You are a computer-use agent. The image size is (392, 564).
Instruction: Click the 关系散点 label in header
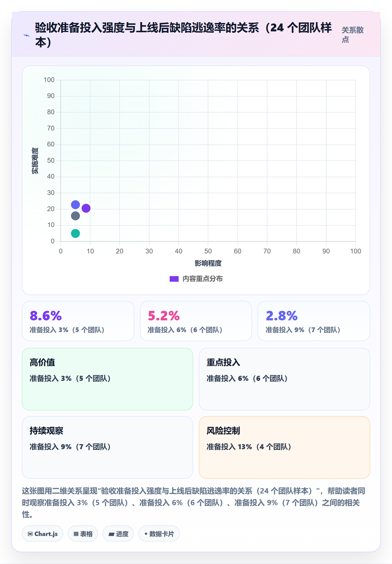tap(353, 35)
